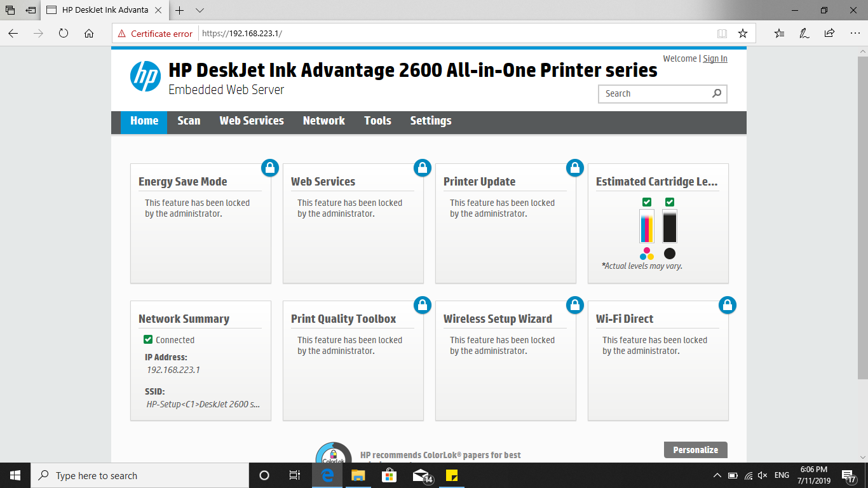
Task: Click the lock icon on Wi-Fi Direct card
Action: 727,305
